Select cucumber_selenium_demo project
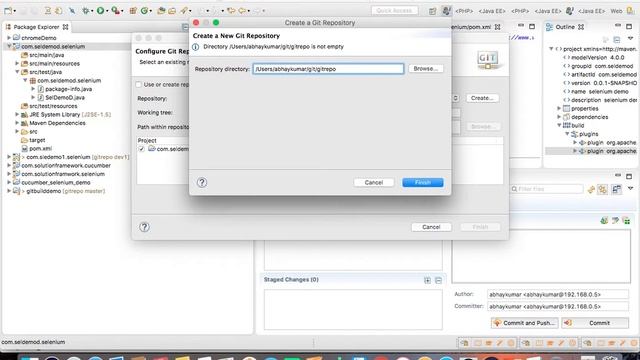 [x=56, y=182]
